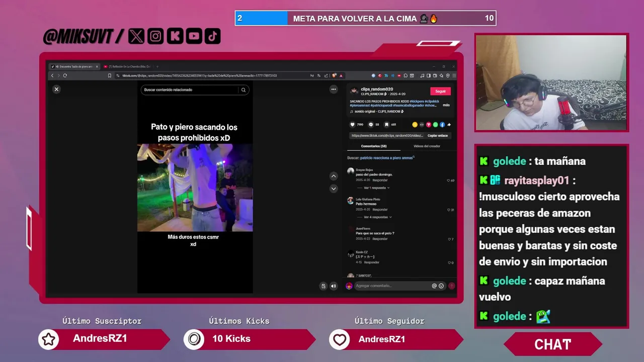Go to the previous video arrow
The width and height of the screenshot is (644, 362).
pyautogui.click(x=333, y=176)
